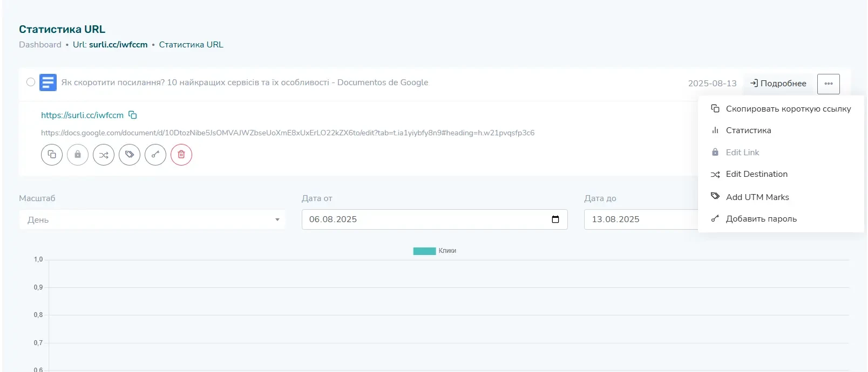This screenshot has height=372, width=868.
Task: Select Добавить пароль menu entry
Action: pos(781,219)
